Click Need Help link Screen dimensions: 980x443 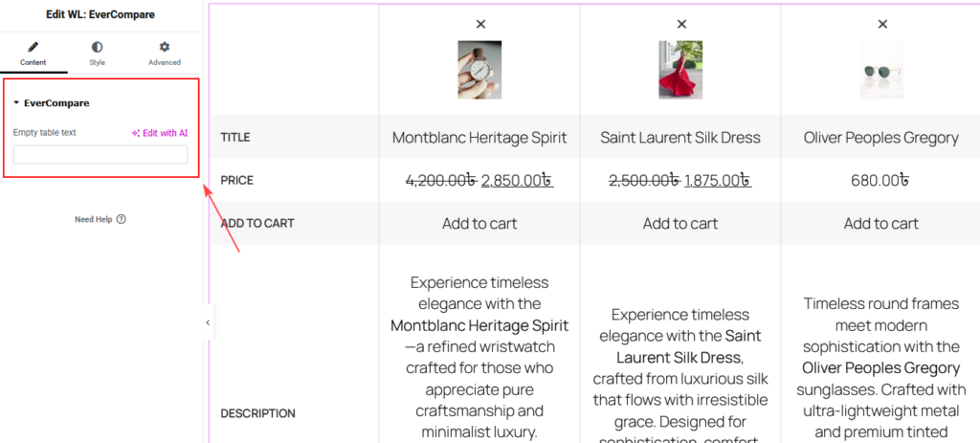click(x=93, y=219)
